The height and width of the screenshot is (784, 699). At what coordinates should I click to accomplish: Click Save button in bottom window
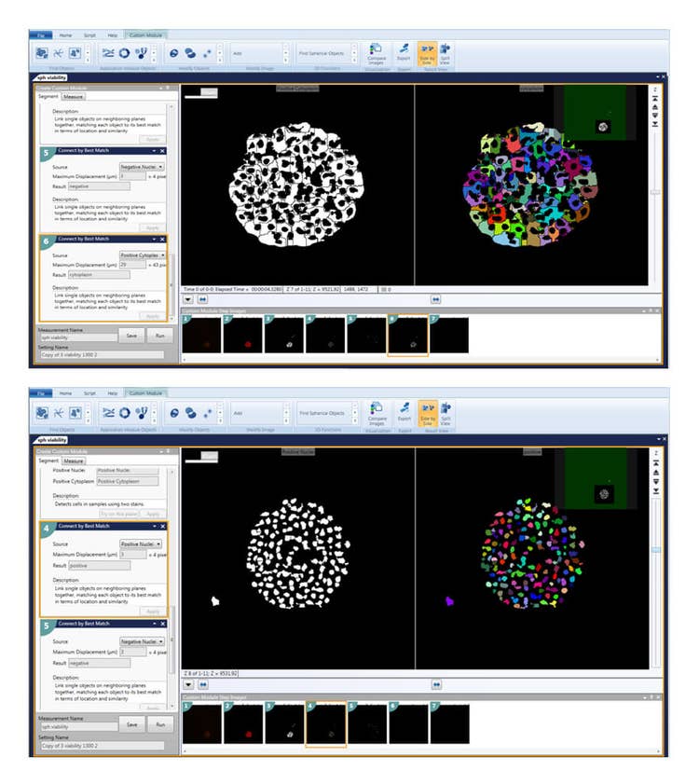pos(131,723)
